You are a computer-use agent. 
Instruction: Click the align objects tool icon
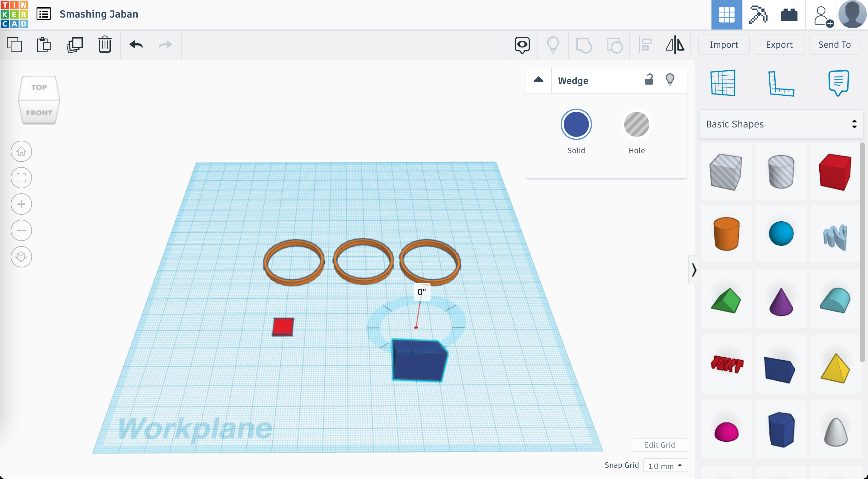click(x=645, y=44)
